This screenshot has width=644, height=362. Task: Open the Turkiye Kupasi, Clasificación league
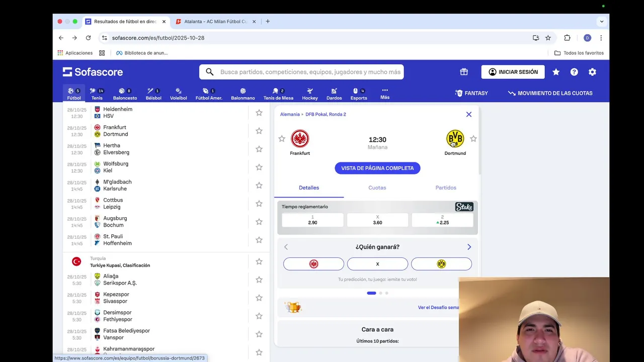[x=120, y=265]
